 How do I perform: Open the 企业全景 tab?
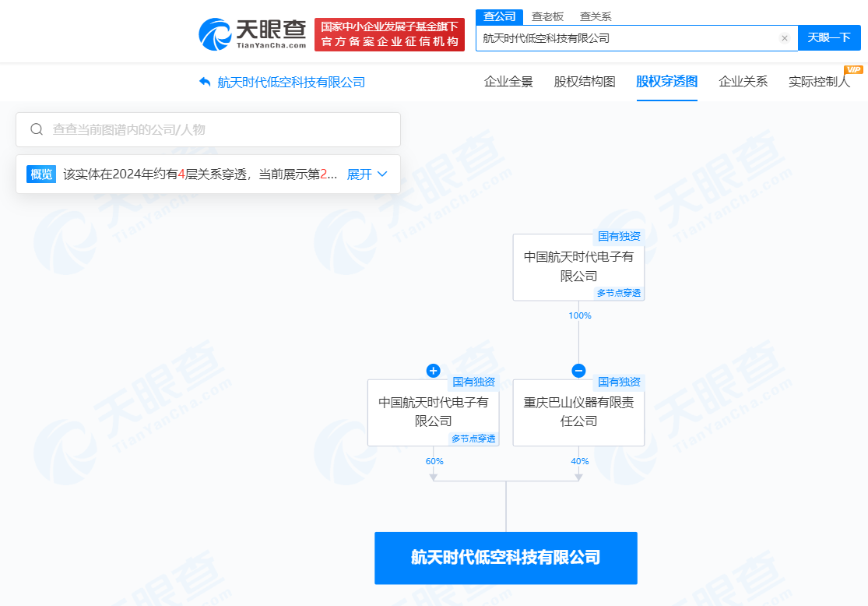point(508,82)
